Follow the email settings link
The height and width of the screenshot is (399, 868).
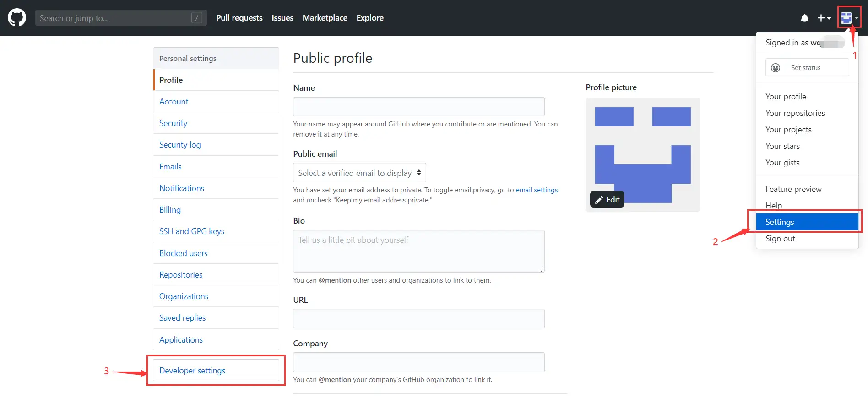point(537,190)
